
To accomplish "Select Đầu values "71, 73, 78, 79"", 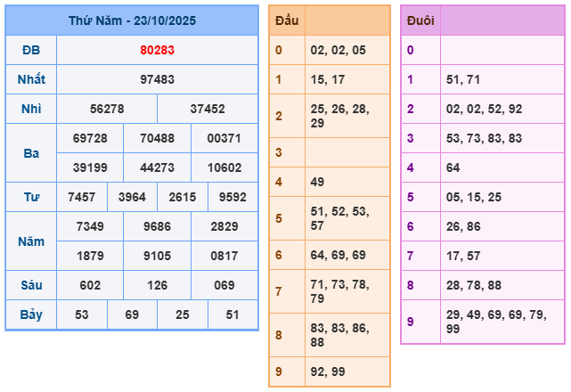I will coord(339,291).
